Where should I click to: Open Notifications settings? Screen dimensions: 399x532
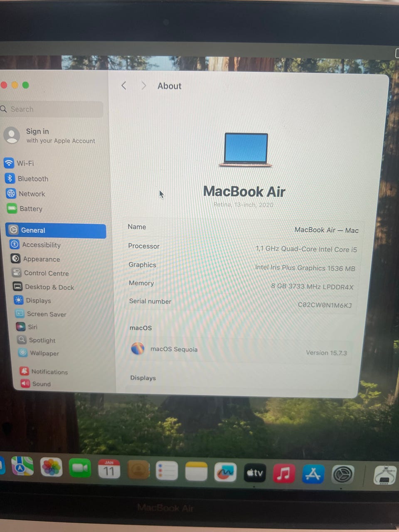point(44,371)
